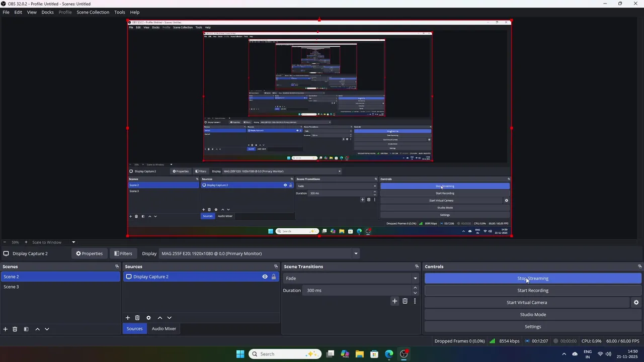Screen dimensions: 644x362
Task: Toggle visibility of Display Capture 2
Action: pyautogui.click(x=265, y=277)
